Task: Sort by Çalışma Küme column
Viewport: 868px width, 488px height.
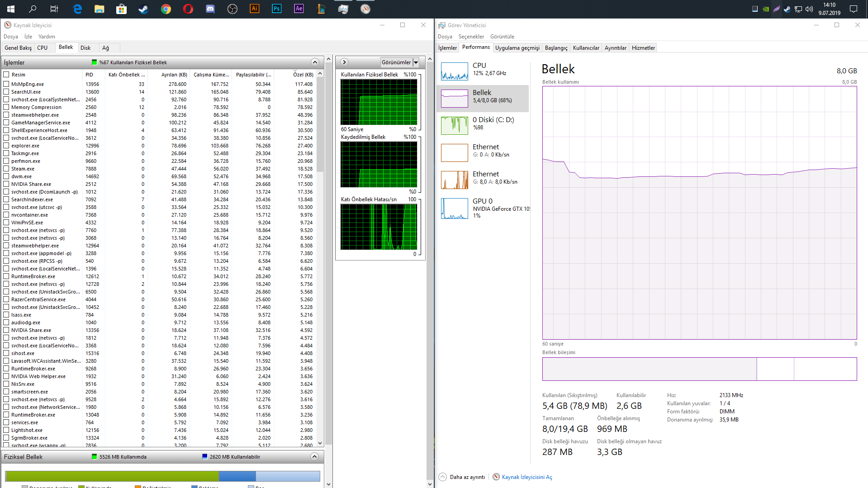Action: click(x=211, y=75)
